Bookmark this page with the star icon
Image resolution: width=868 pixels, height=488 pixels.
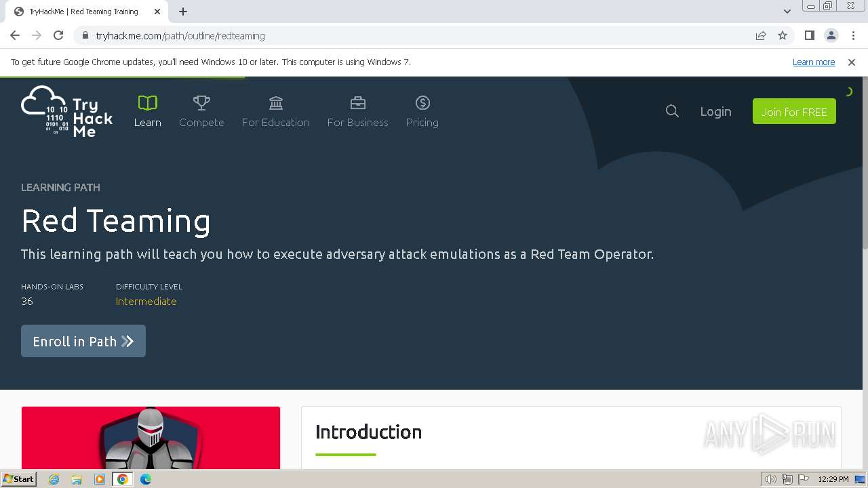pos(783,36)
